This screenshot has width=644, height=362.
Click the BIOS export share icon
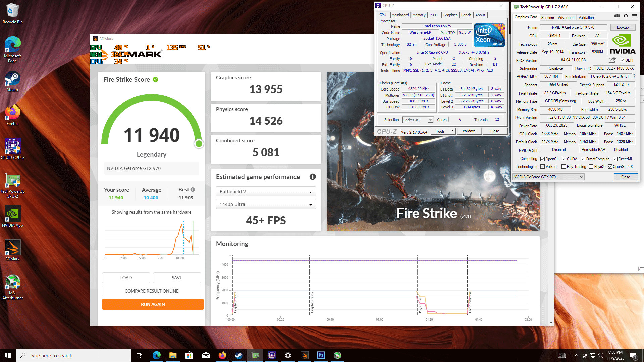click(x=612, y=60)
